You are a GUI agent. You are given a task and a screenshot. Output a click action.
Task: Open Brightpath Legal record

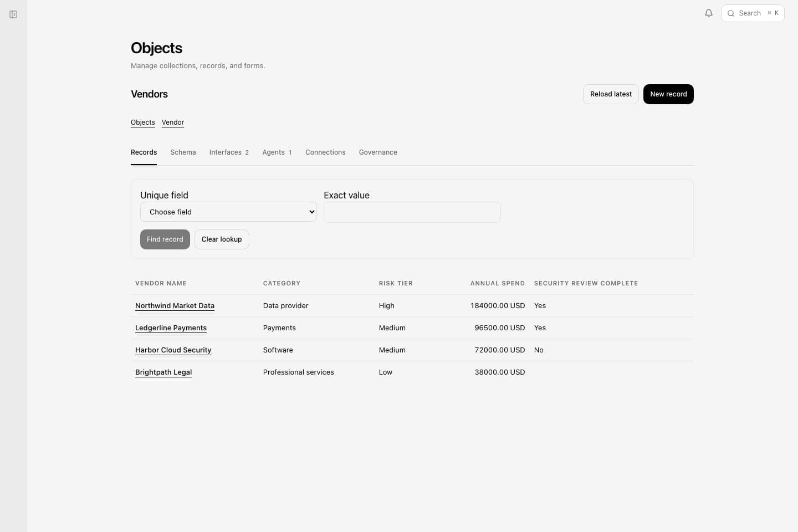[163, 372]
